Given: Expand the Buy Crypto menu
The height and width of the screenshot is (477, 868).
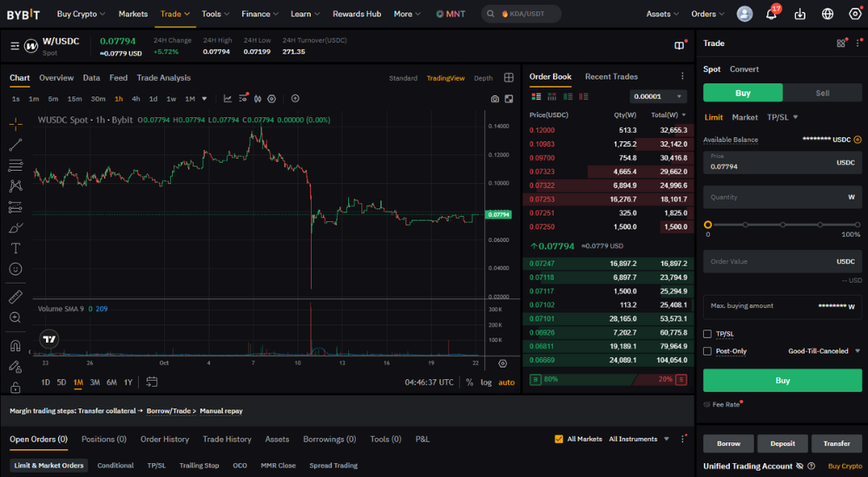Looking at the screenshot, I should 81,14.
